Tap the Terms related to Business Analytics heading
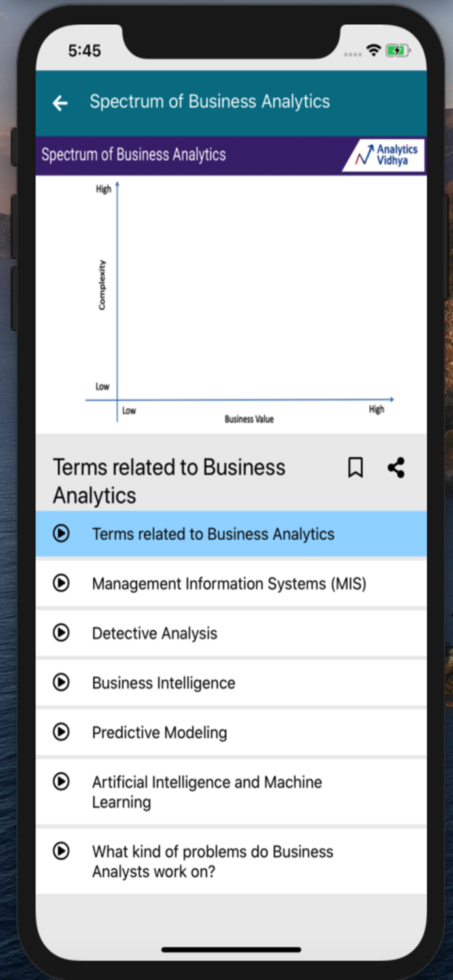The width and height of the screenshot is (453, 980). tap(169, 480)
